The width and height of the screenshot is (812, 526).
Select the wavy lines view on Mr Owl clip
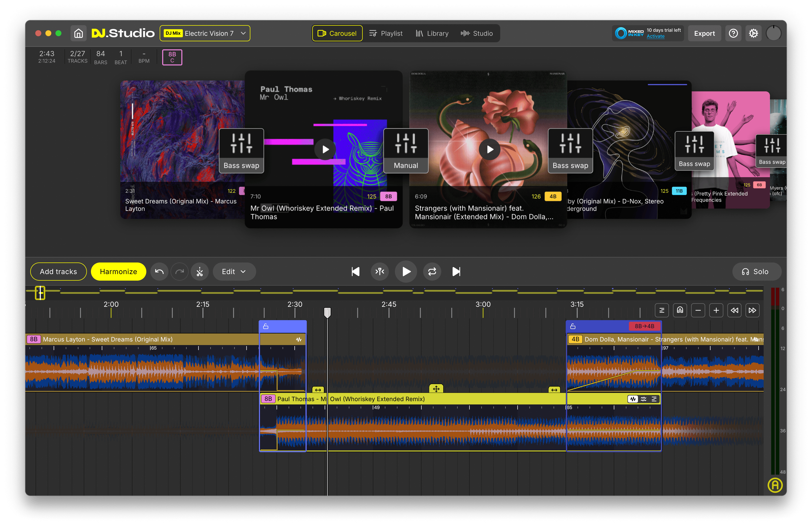[x=644, y=399]
